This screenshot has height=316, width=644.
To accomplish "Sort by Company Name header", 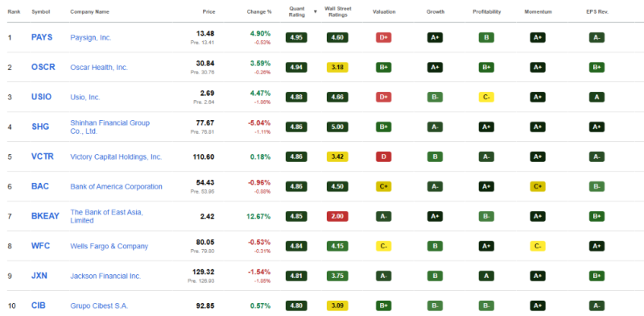I will point(89,12).
